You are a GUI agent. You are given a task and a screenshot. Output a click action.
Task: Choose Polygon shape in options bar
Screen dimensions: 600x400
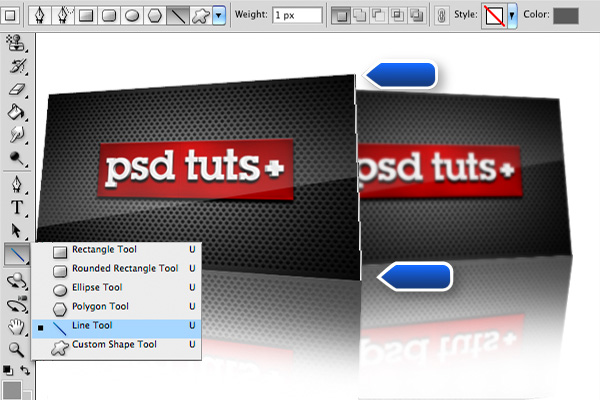(155, 16)
